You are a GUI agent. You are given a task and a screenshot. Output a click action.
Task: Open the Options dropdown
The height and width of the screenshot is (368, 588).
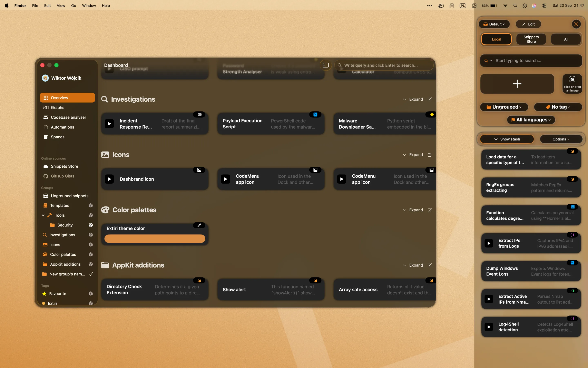[x=561, y=139]
